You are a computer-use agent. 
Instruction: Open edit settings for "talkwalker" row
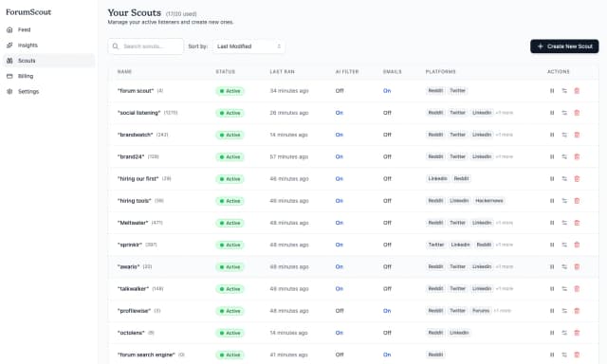coord(564,289)
